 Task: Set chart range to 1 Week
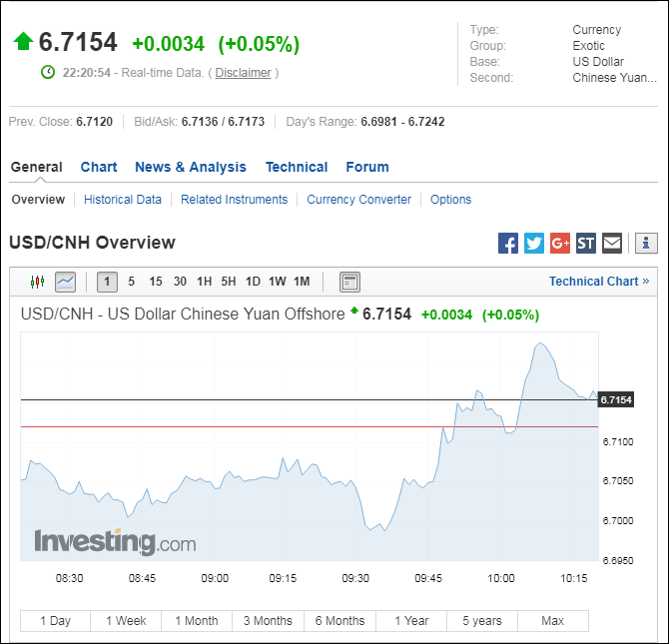pyautogui.click(x=126, y=621)
